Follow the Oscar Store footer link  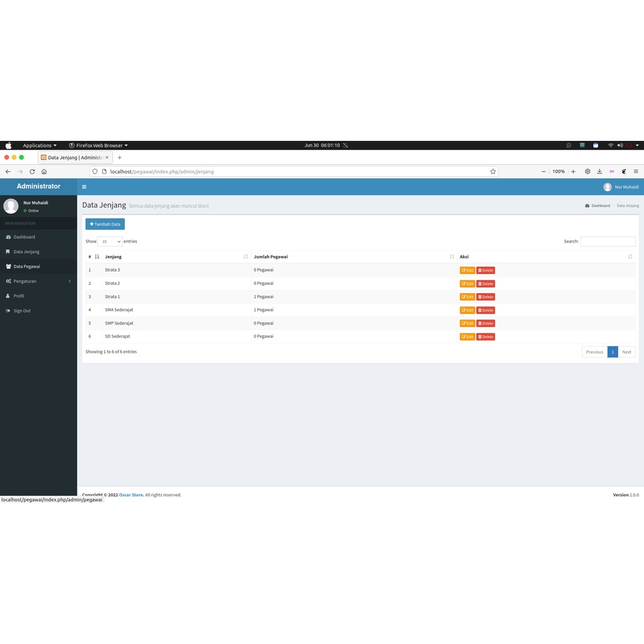[x=131, y=495]
